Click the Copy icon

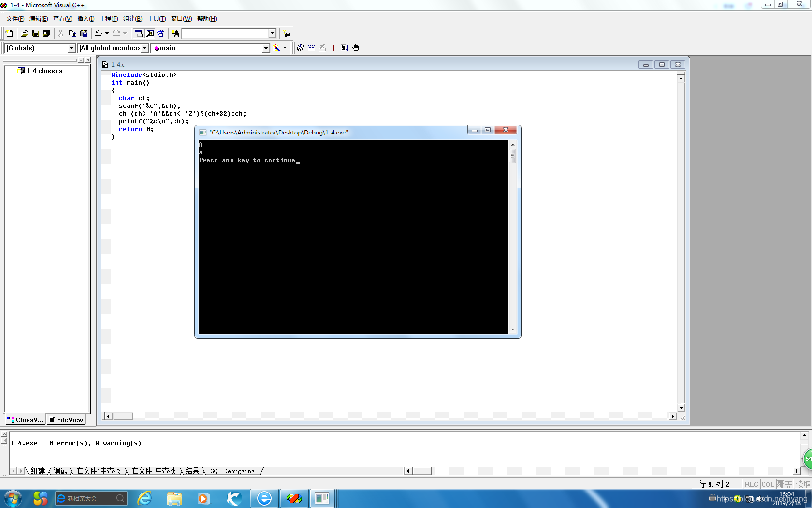72,33
